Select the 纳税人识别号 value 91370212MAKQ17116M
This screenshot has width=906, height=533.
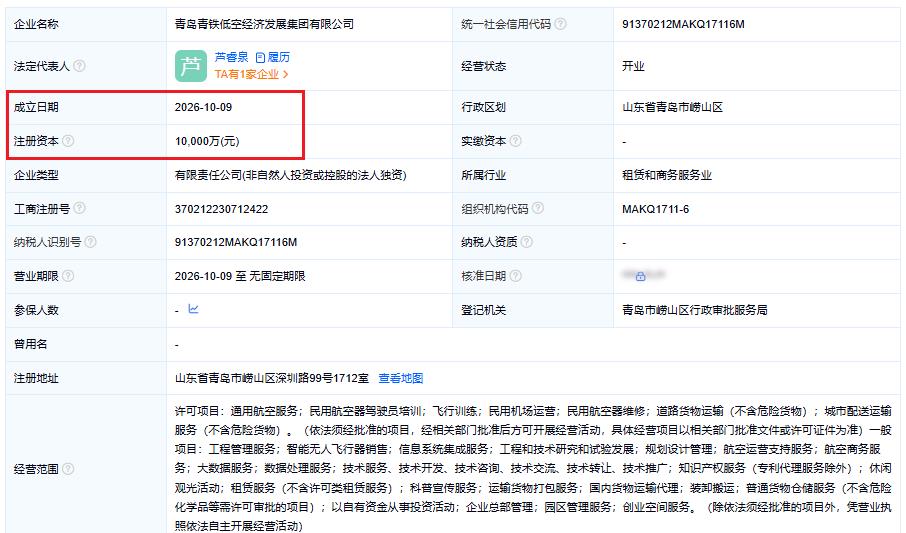click(x=236, y=242)
